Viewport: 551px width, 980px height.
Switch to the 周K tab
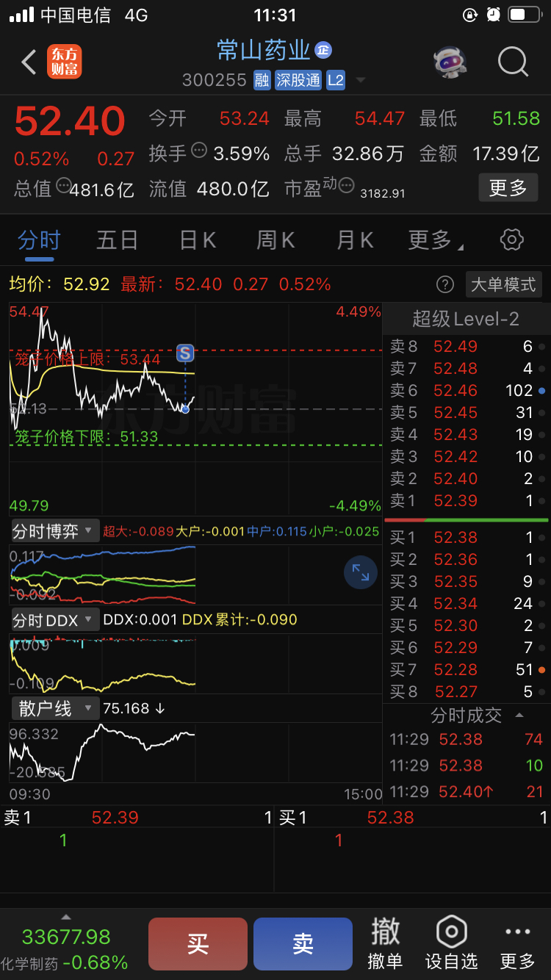tap(275, 240)
